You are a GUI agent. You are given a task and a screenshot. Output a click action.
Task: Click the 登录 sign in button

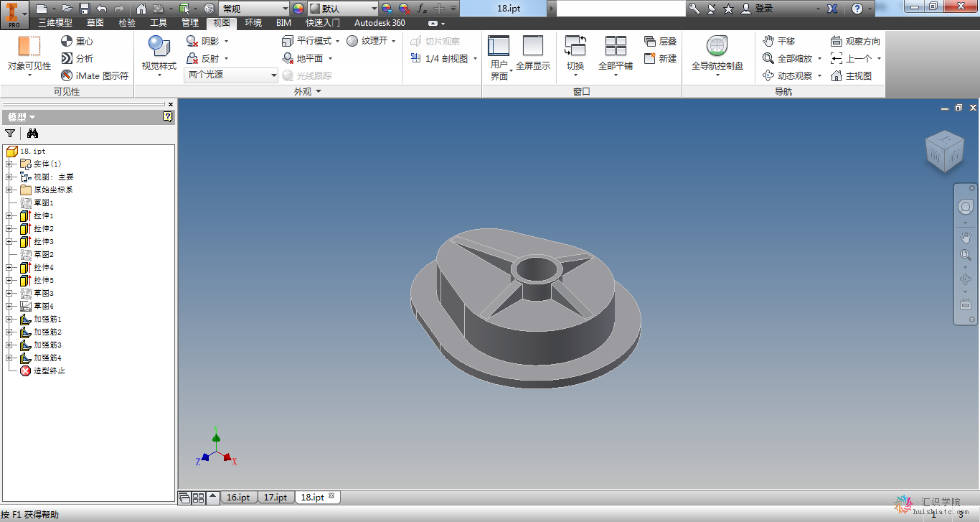758,9
